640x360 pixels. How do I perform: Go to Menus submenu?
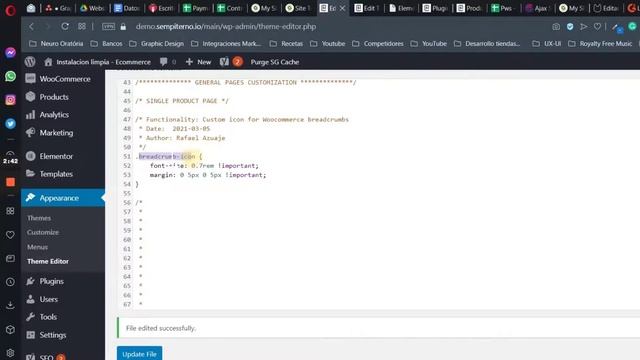coord(38,247)
